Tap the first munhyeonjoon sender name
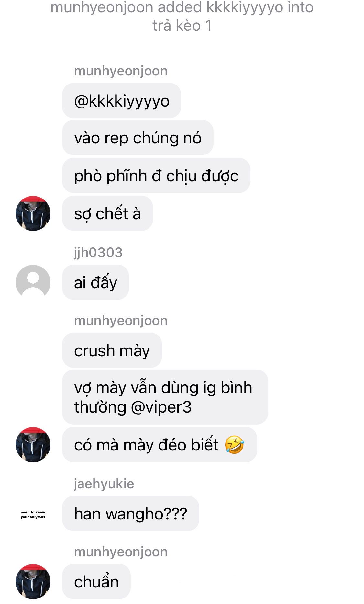 pos(121,71)
